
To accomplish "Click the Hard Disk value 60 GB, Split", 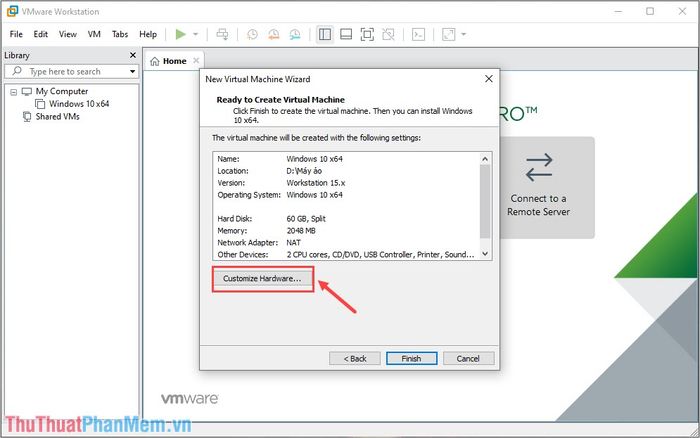I will [306, 219].
